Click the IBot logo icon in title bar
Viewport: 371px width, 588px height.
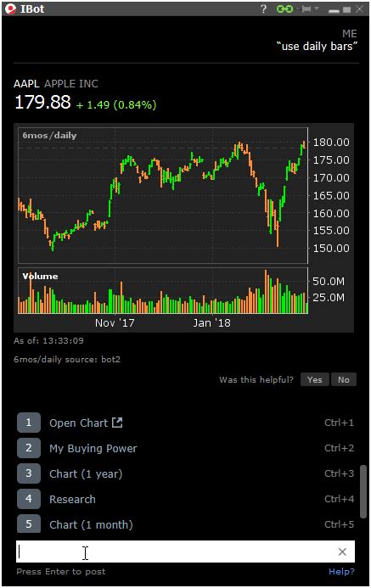11,8
